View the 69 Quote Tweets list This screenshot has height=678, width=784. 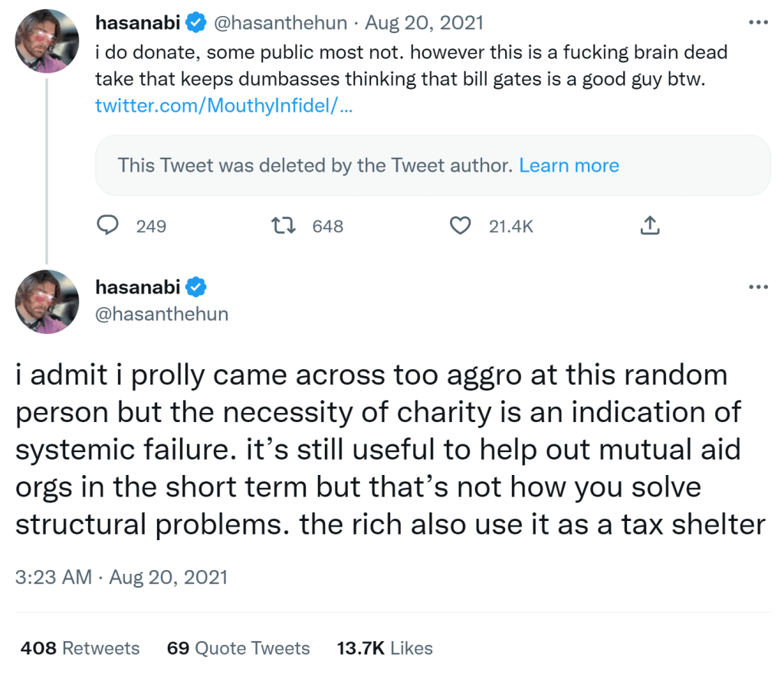238,648
